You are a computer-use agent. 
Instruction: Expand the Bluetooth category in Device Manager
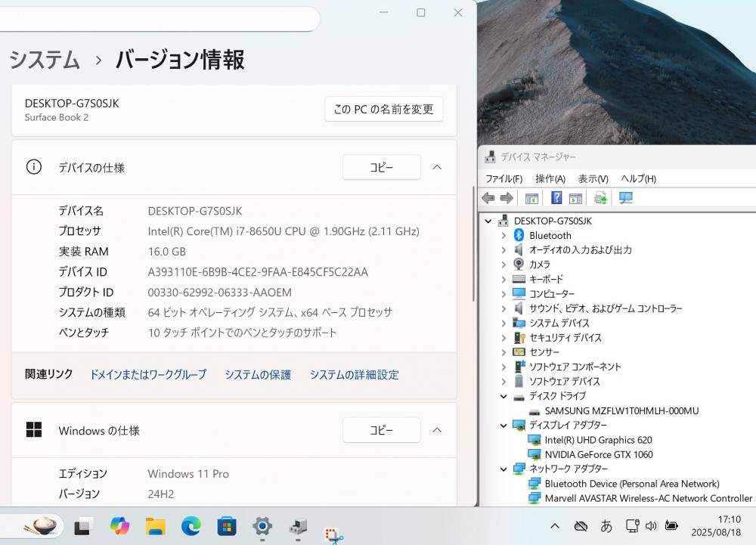503,235
